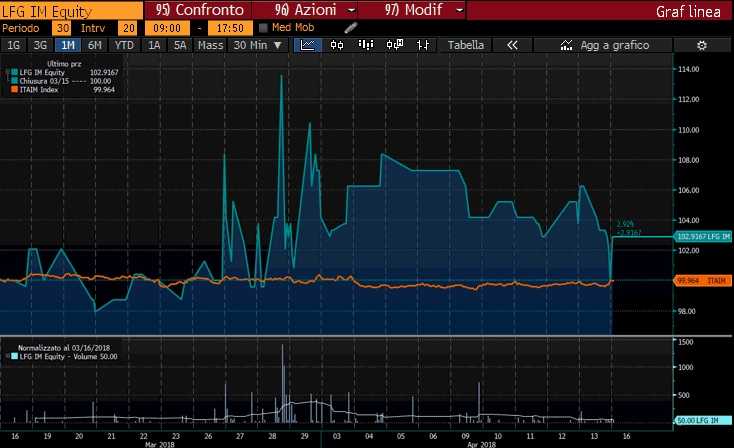Switch to the YTD time range
This screenshot has width=734, height=448.
tap(124, 45)
